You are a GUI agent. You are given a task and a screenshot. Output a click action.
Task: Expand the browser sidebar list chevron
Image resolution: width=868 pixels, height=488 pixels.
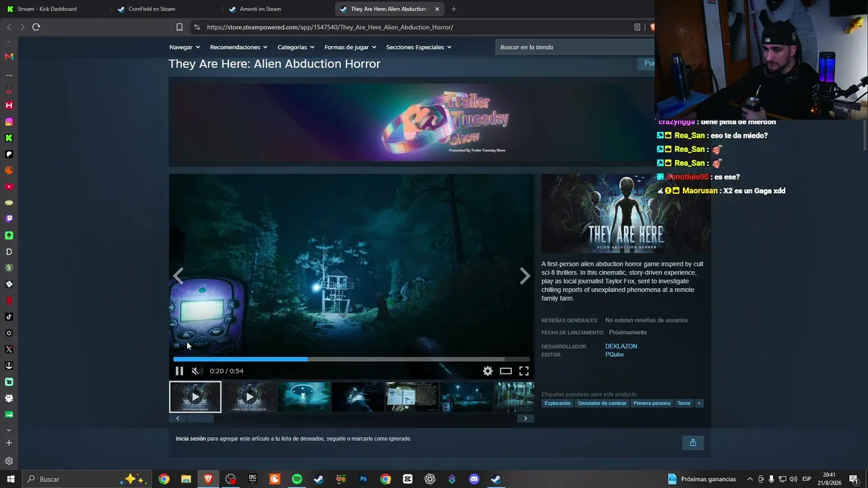pos(9,430)
